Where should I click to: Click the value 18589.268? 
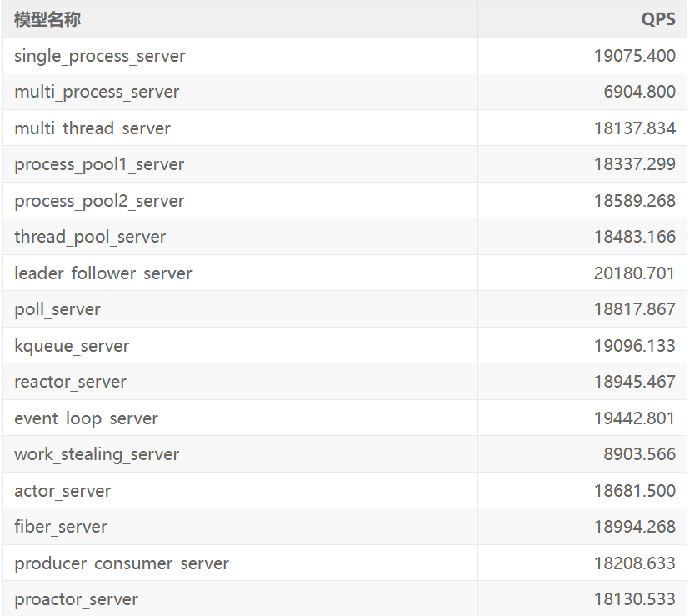634,201
